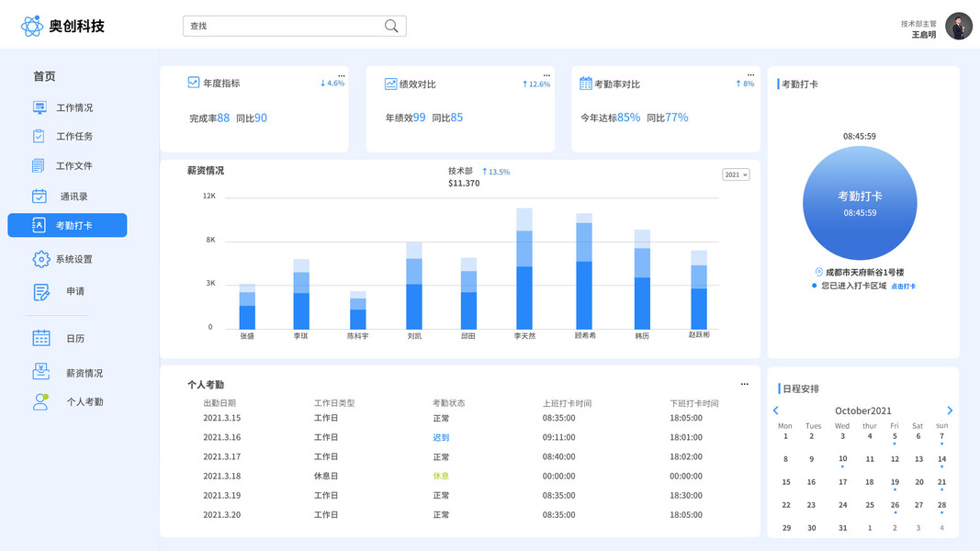Click the 4.6% decrease indicator
The width and height of the screenshot is (980, 551).
click(x=332, y=83)
